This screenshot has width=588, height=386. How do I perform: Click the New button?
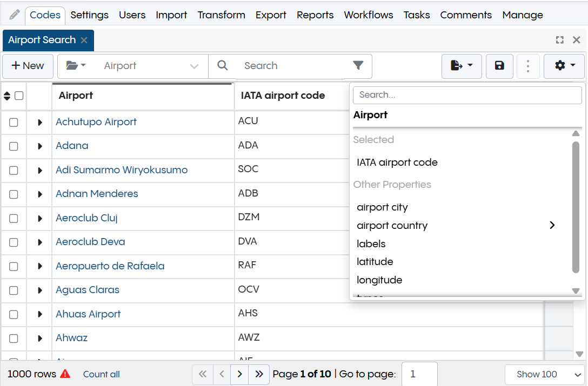pos(28,65)
